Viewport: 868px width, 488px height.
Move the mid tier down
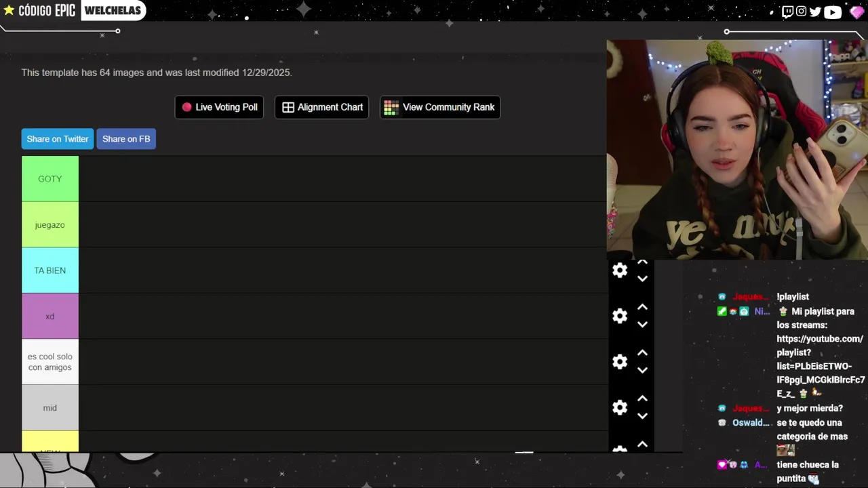(642, 416)
